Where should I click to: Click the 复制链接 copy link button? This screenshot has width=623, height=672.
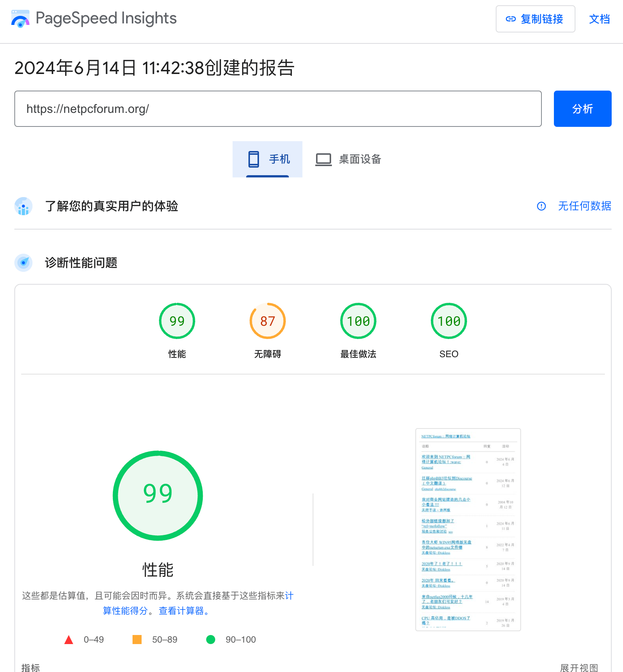tap(535, 19)
